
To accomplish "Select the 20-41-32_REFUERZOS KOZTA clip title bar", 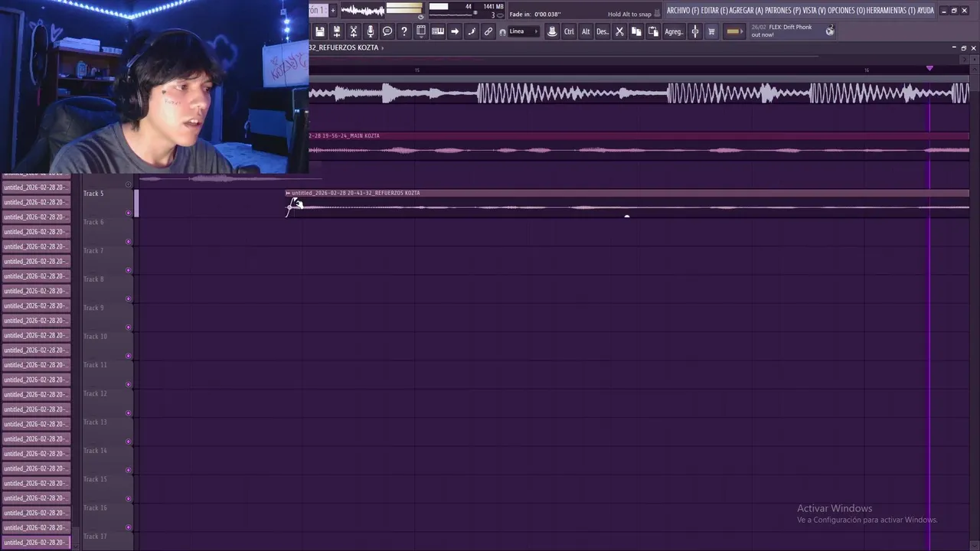I will (x=627, y=193).
